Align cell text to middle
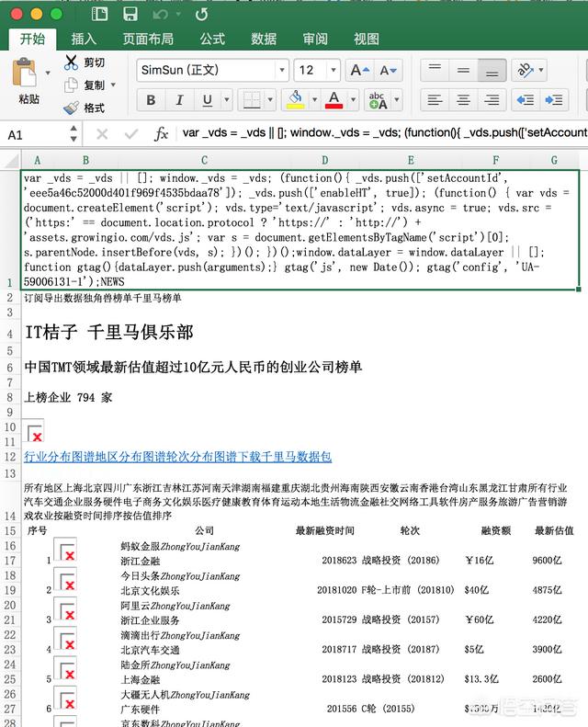The image size is (588, 727). [x=463, y=71]
